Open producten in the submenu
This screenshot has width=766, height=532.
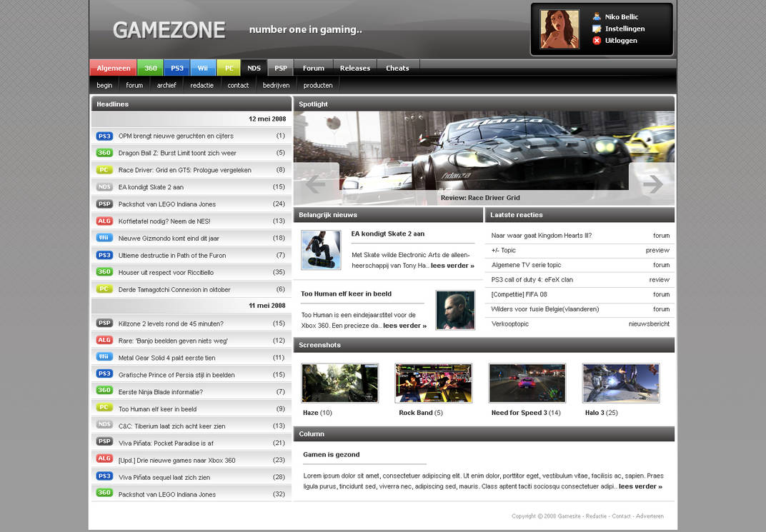click(318, 85)
